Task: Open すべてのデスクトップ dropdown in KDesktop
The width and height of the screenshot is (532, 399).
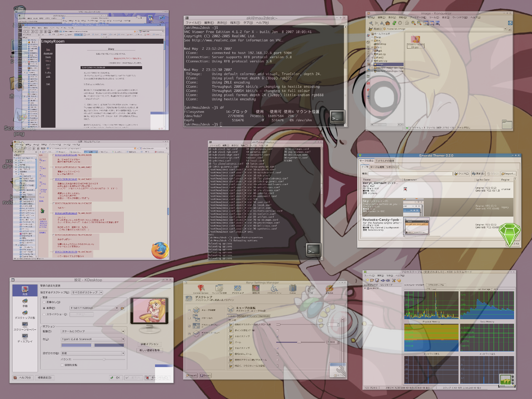Action: (87, 293)
